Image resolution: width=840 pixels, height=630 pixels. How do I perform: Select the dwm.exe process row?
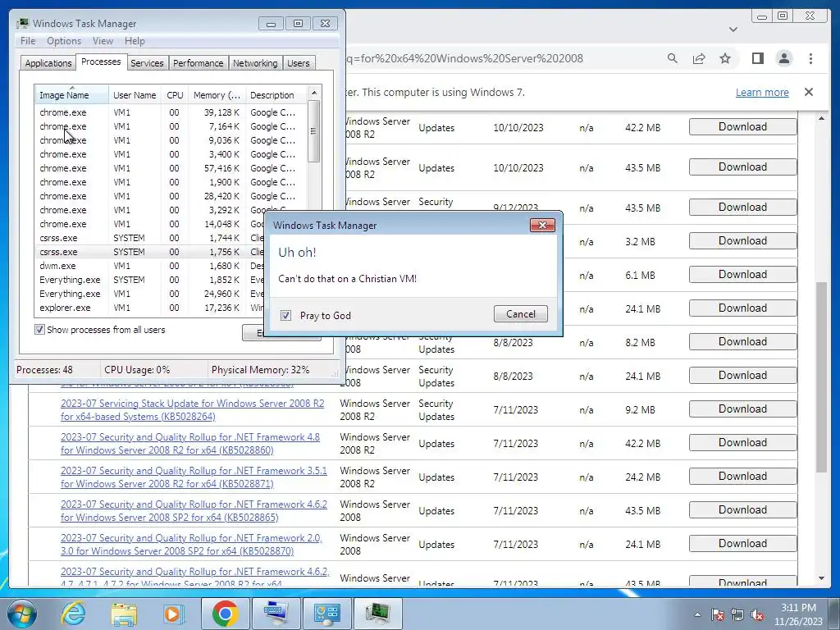click(x=150, y=266)
